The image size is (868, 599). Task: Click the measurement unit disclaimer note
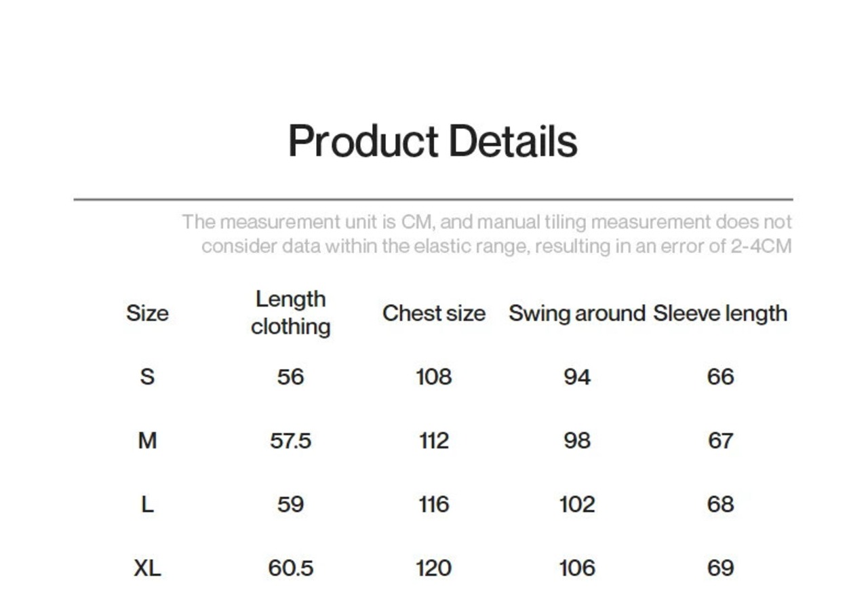pos(486,234)
